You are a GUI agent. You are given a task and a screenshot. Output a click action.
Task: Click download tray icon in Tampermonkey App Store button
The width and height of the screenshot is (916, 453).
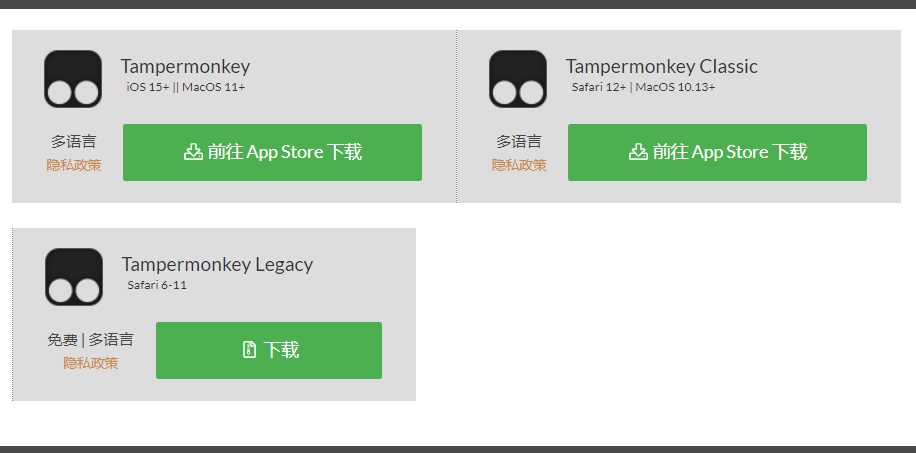(193, 152)
